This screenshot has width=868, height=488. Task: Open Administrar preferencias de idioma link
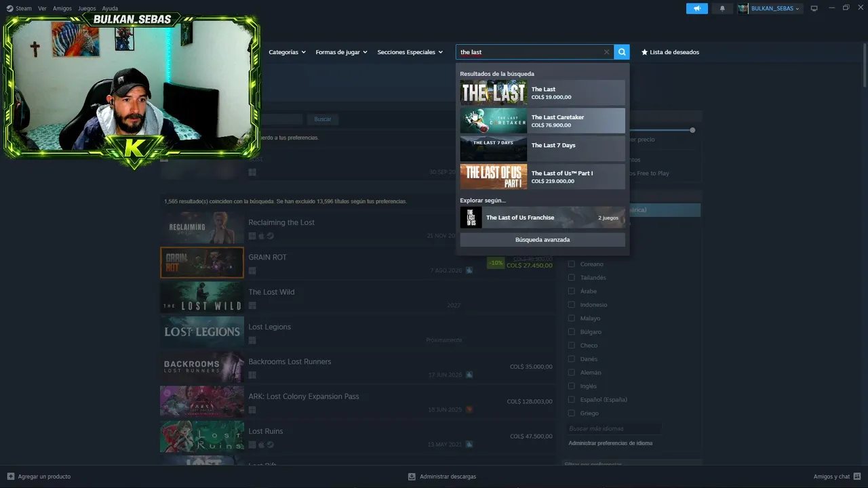[x=610, y=443]
